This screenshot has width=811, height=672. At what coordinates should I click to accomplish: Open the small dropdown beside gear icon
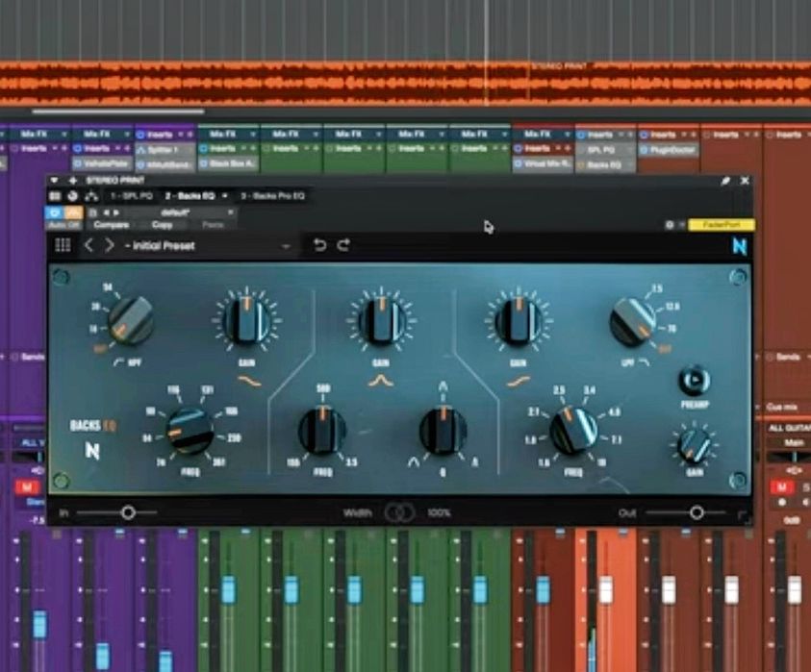pos(682,225)
